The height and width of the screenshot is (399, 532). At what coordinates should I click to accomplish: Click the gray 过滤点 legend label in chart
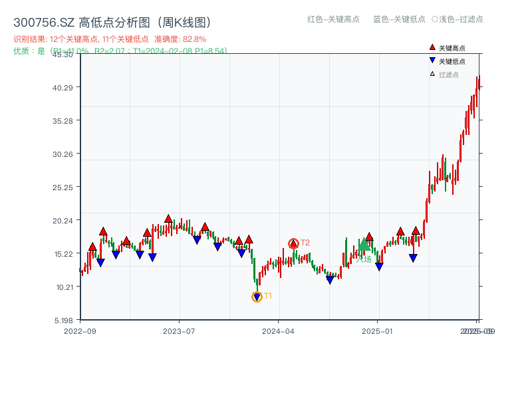point(448,74)
